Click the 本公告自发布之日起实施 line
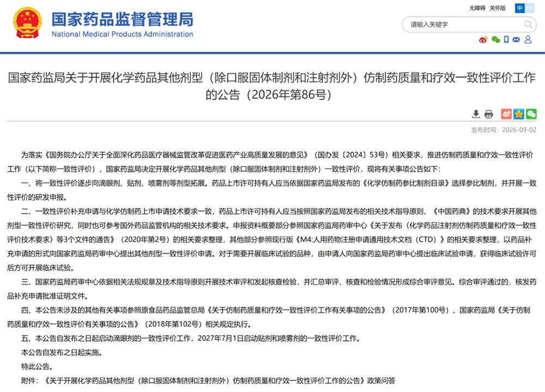545x392 pixels. pos(62,352)
